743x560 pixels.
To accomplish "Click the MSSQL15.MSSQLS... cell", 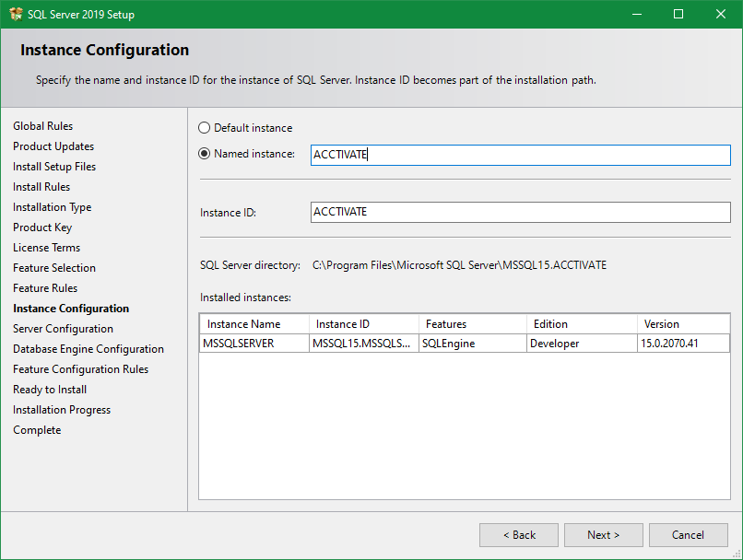I will click(x=364, y=344).
